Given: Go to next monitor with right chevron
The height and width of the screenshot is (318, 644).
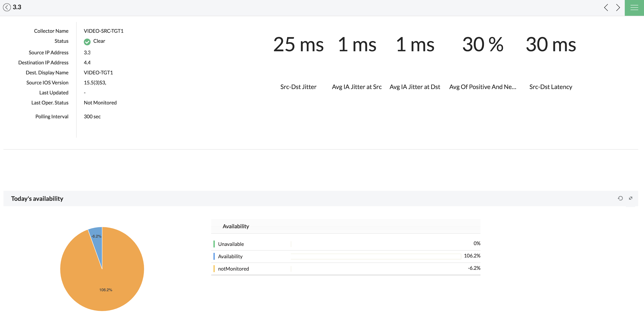Looking at the screenshot, I should [x=618, y=8].
